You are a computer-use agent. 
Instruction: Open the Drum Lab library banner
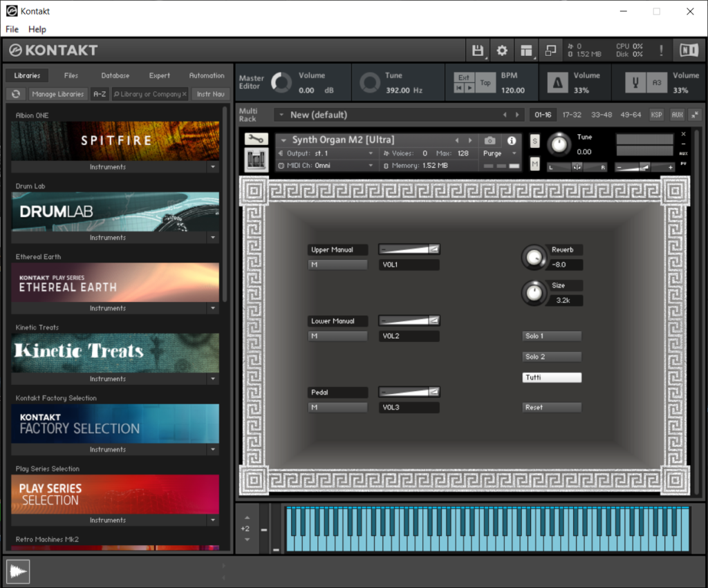coord(115,211)
